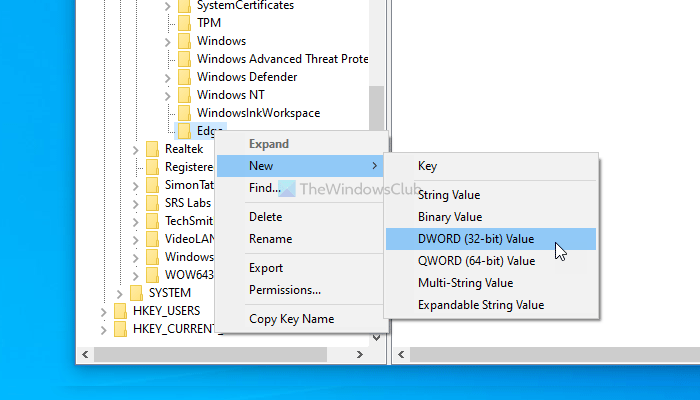Click the RegisteredApplications folder icon

(152, 167)
